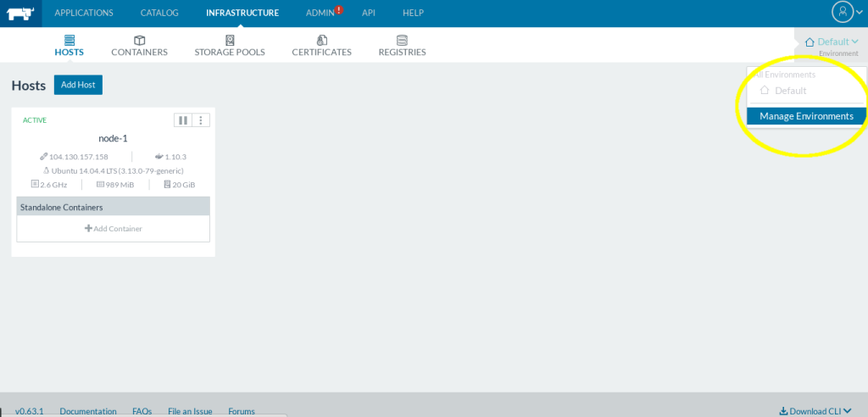Click the Add Host button

coord(78,85)
